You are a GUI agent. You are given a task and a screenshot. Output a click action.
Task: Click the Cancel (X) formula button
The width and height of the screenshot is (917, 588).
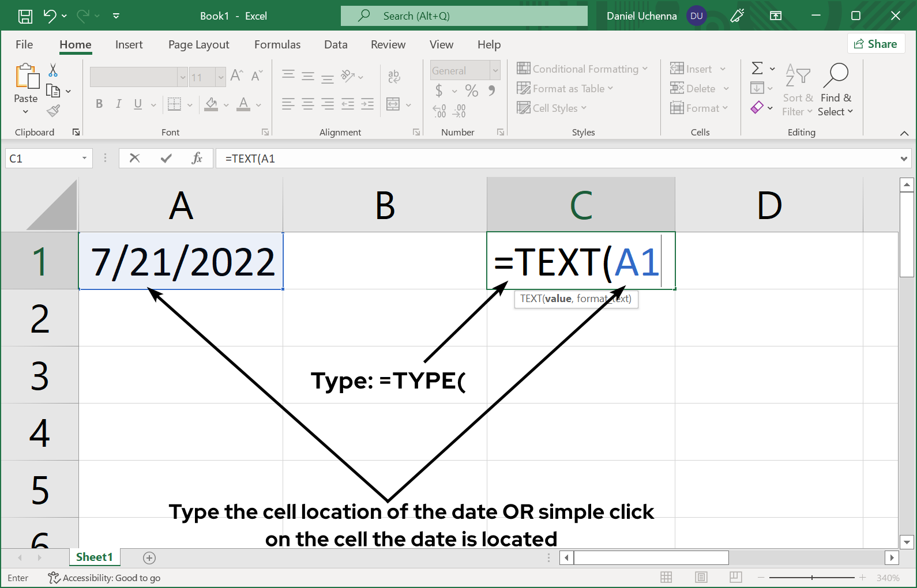[x=134, y=158]
